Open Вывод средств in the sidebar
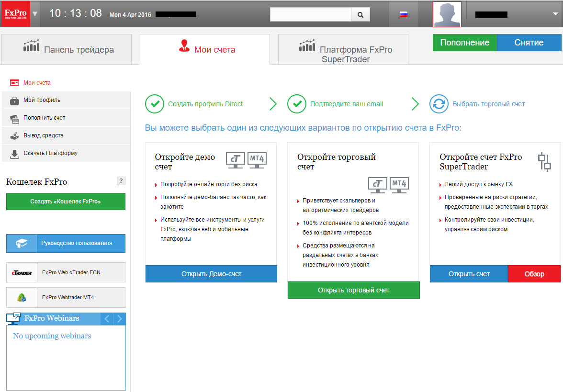563x392 pixels. click(x=66, y=135)
